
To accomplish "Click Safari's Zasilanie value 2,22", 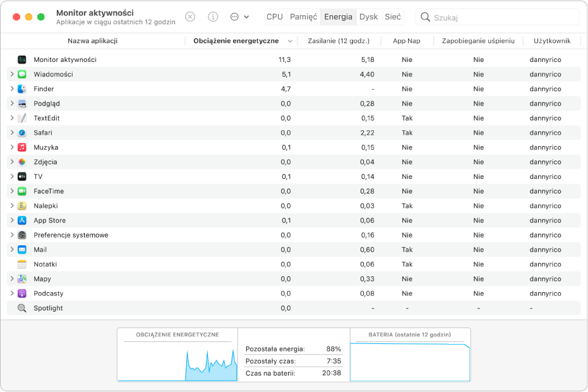I will coord(367,133).
